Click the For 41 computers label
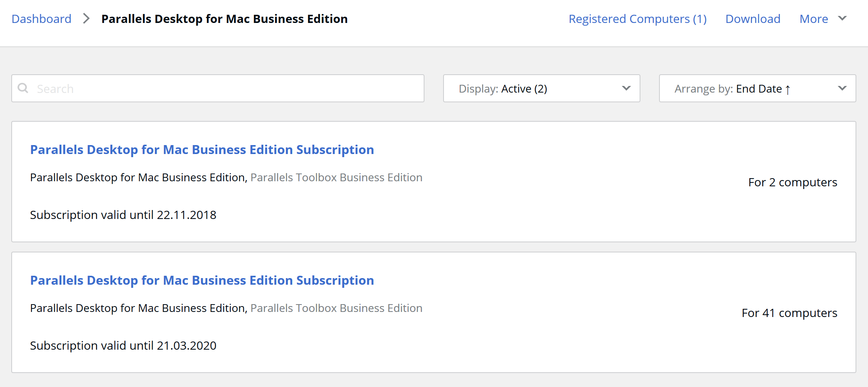The height and width of the screenshot is (387, 868). pyautogui.click(x=789, y=313)
